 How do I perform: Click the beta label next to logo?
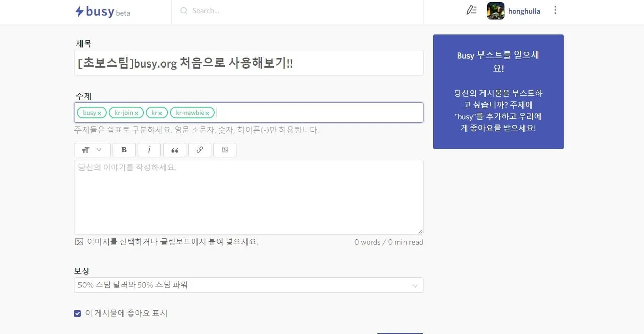coord(123,14)
